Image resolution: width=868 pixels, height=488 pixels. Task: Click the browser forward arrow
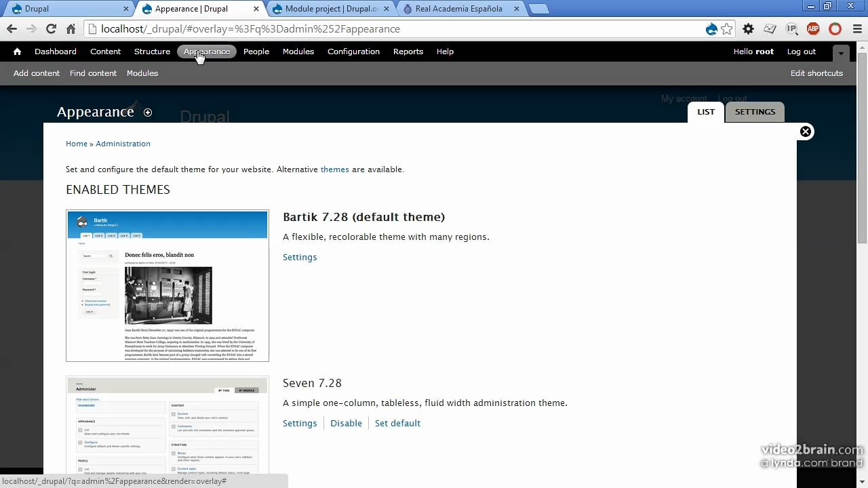[31, 29]
